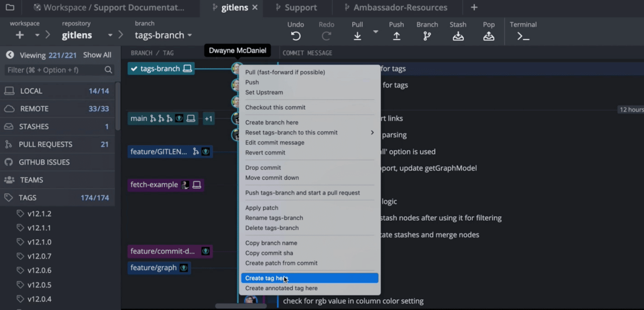This screenshot has width=644, height=310.
Task: Click the Show All link
Action: pos(97,55)
